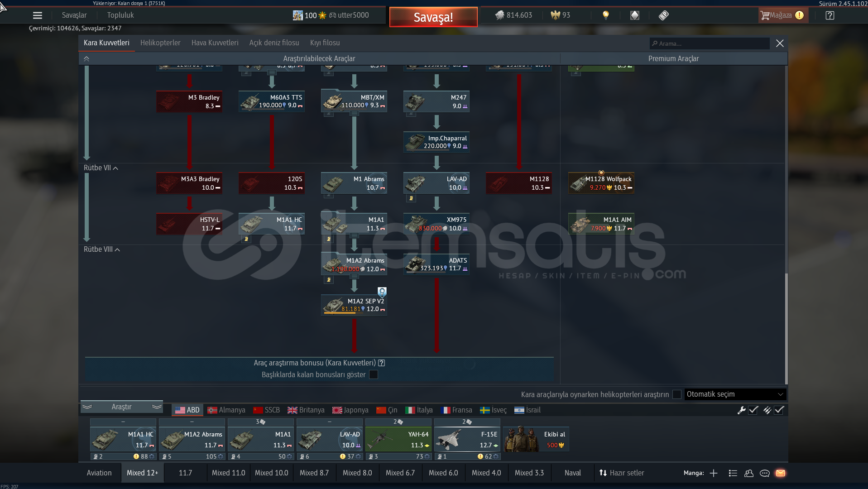868x489 pixels.
Task: Click the Araştır research button
Action: 122,407
